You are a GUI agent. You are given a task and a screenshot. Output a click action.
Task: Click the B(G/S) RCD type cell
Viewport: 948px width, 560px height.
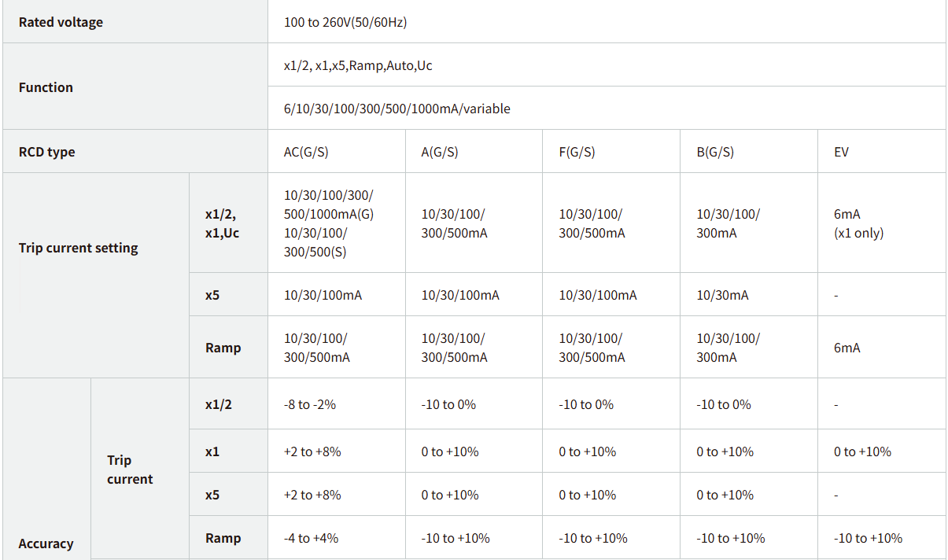(715, 152)
